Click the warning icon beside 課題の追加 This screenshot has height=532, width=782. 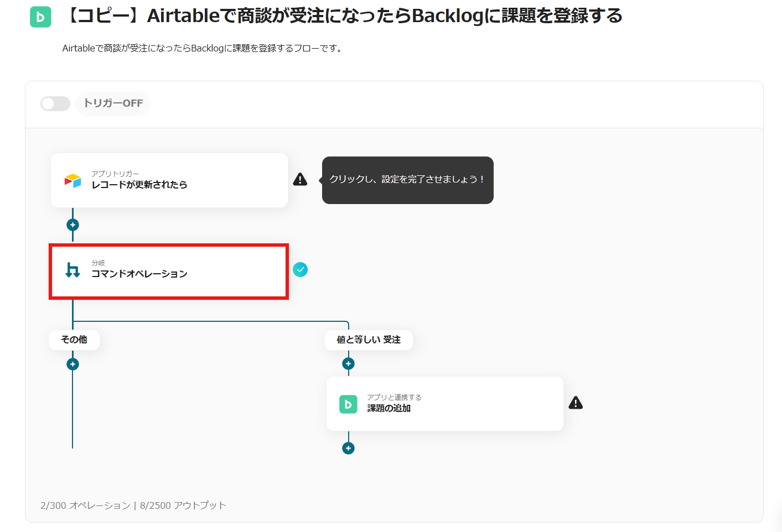[x=576, y=403]
